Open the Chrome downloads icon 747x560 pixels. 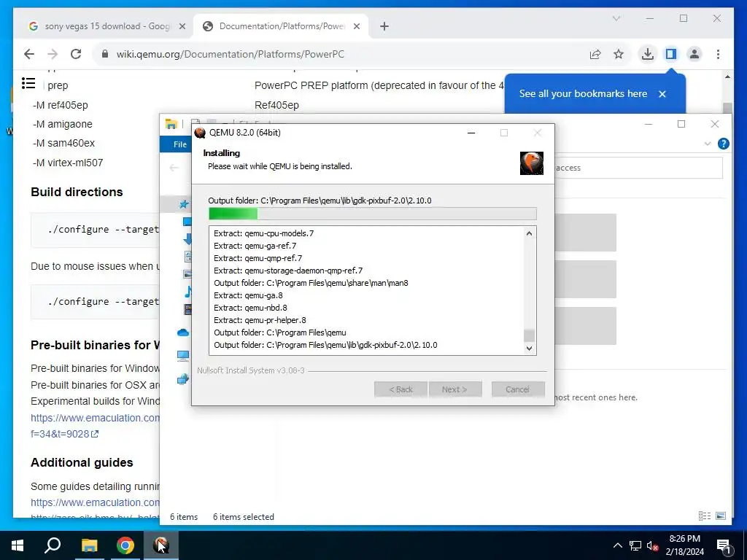click(648, 54)
